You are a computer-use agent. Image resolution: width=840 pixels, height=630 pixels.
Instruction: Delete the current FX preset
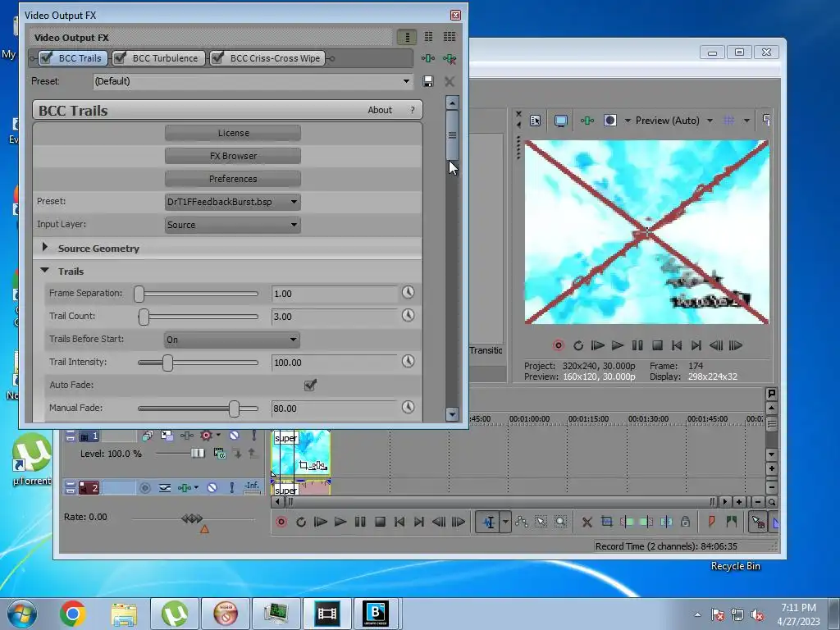[x=450, y=81]
